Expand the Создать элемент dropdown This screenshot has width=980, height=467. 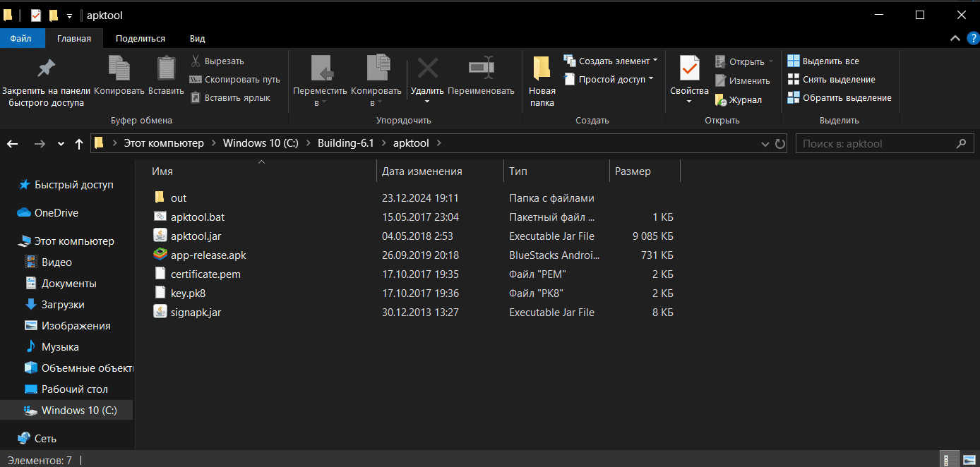click(x=655, y=61)
